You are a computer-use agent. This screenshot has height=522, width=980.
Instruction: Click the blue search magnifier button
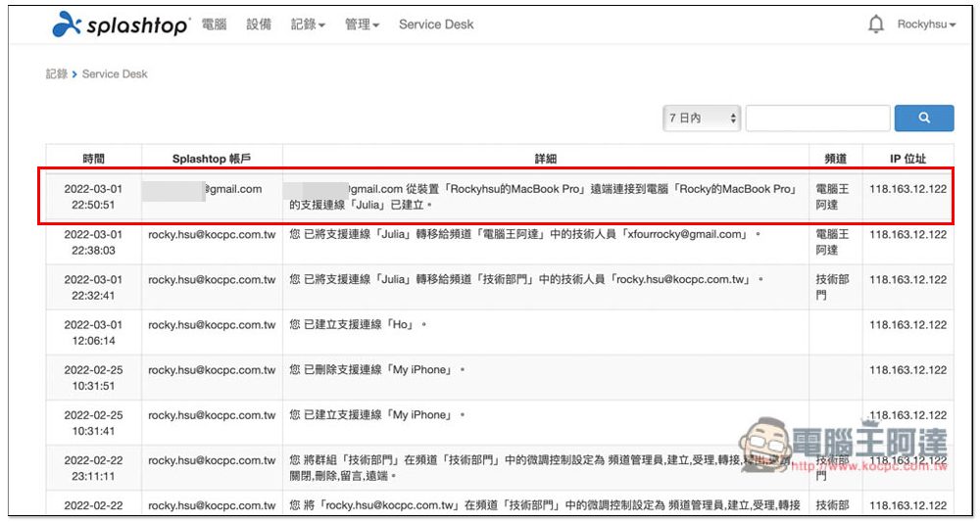click(923, 118)
